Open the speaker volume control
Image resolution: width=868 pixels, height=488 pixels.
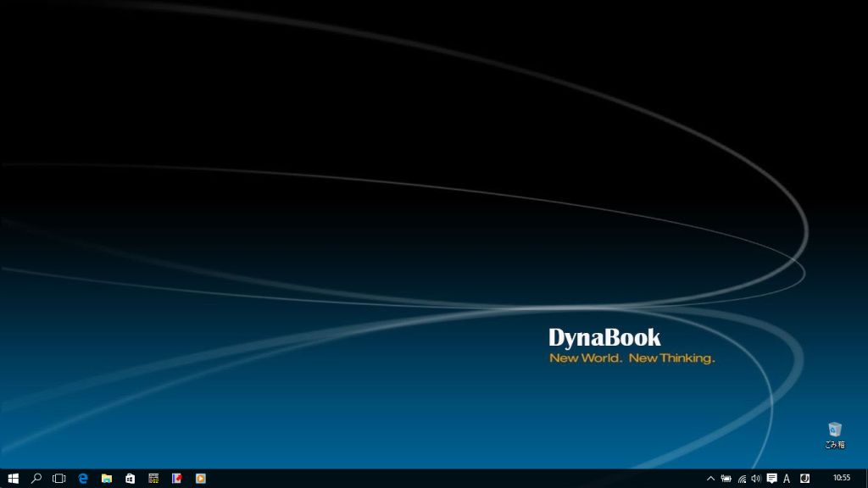click(x=756, y=479)
